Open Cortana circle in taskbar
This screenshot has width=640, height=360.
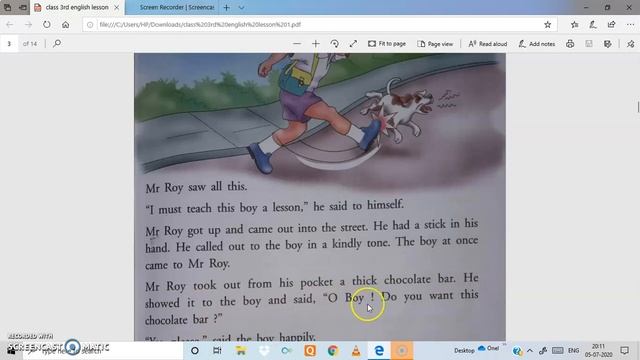pyautogui.click(x=195, y=351)
